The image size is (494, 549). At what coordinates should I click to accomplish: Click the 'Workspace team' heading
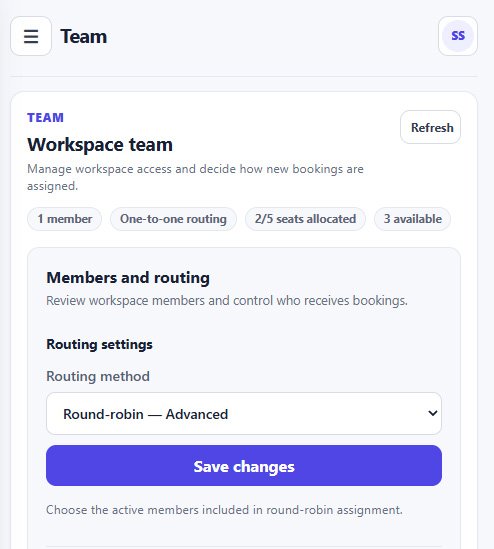[x=100, y=145]
